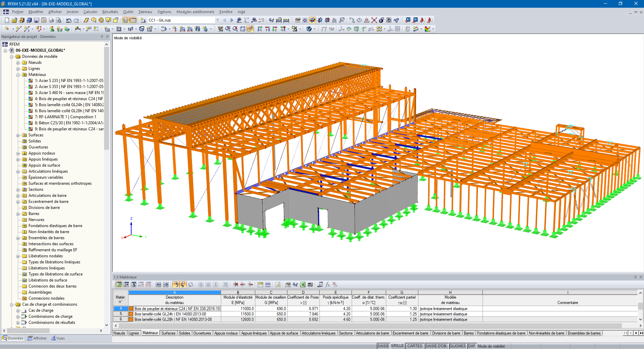Click the Mirror tool icon
Viewport: 644px width, 349px height.
pos(366,20)
